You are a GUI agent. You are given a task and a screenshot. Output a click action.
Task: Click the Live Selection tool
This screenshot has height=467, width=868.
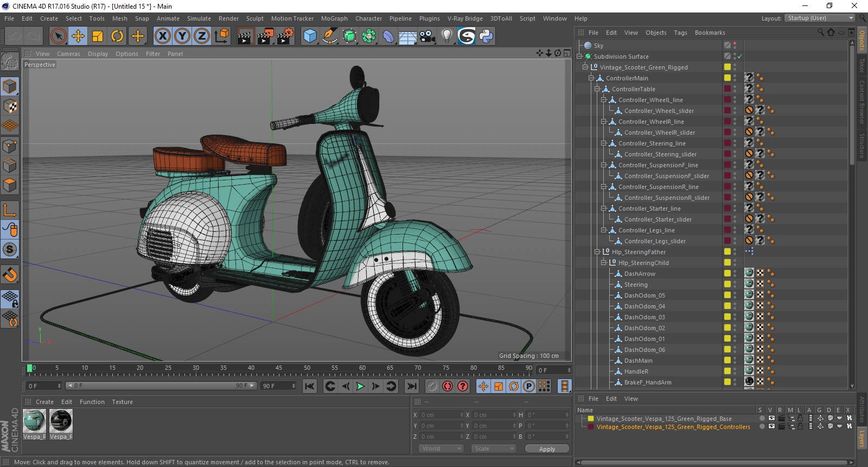[x=58, y=36]
